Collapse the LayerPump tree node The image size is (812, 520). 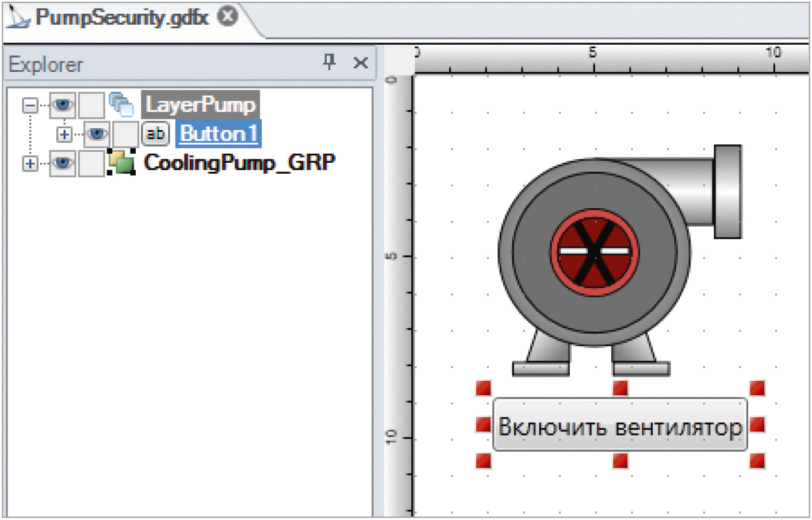click(x=30, y=105)
